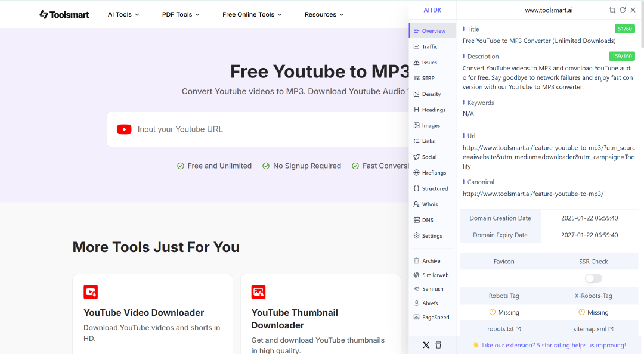Screen dimensions: 644x354
Task: Click the Semrush icon
Action: pos(416,288)
